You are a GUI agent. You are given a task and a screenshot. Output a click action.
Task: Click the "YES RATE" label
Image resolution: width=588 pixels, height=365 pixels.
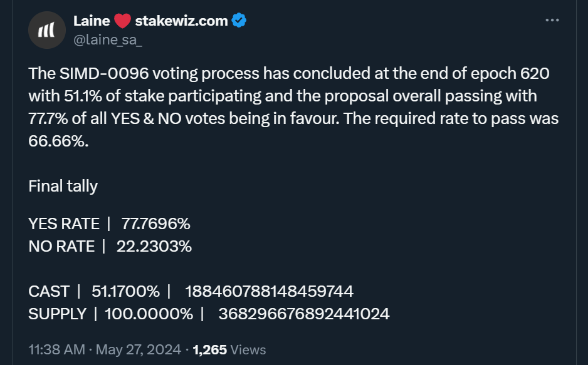click(x=64, y=224)
